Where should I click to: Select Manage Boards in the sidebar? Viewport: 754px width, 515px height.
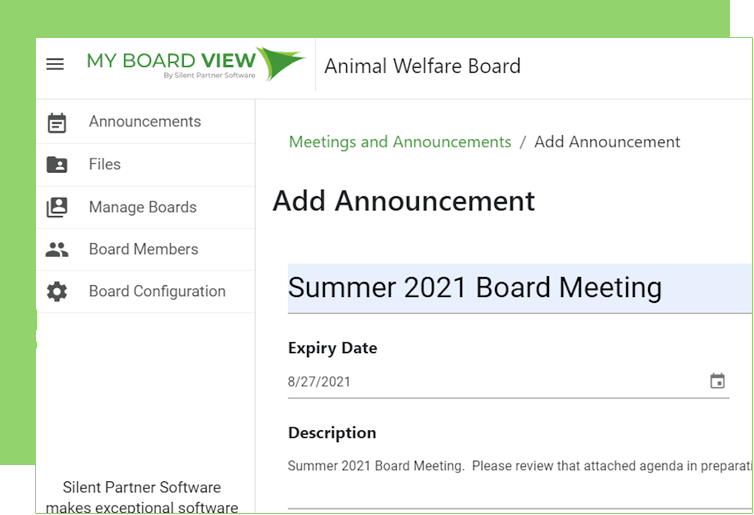(x=143, y=207)
